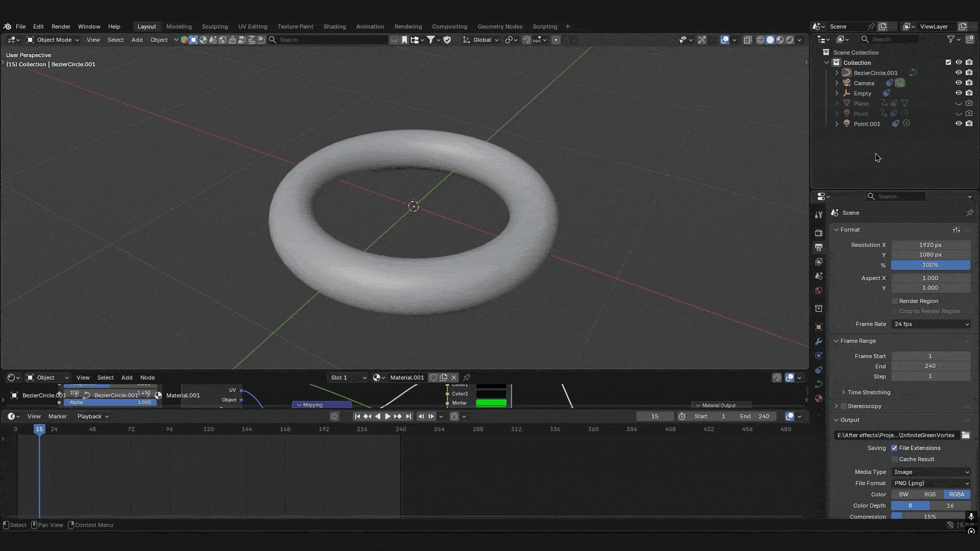
Task: Open the Format presets icon
Action: tap(957, 230)
